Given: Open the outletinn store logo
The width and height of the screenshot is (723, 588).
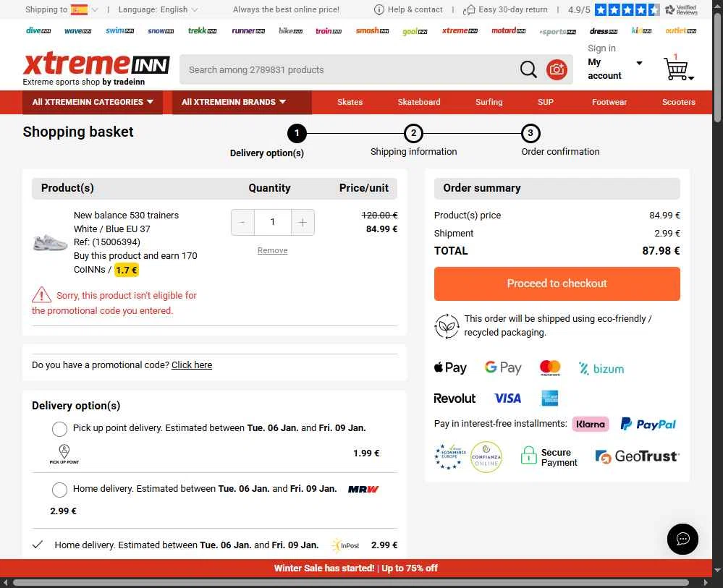Looking at the screenshot, I should click(x=680, y=30).
